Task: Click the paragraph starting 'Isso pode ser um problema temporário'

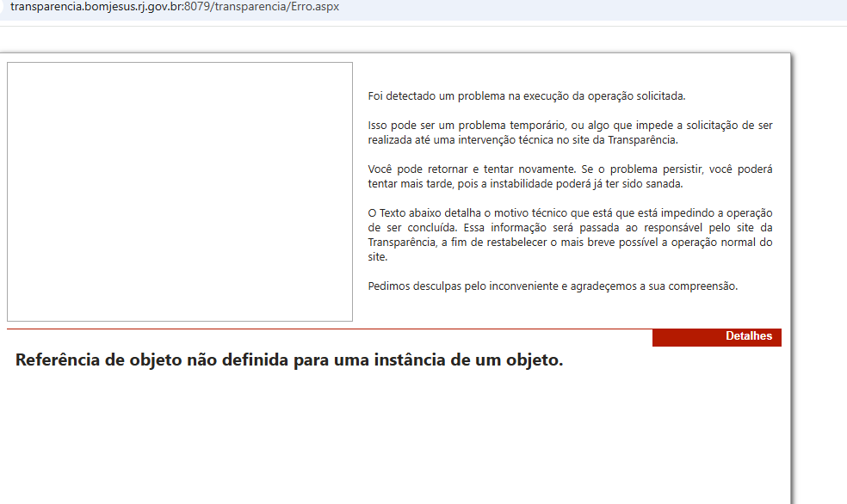Action: tap(570, 132)
